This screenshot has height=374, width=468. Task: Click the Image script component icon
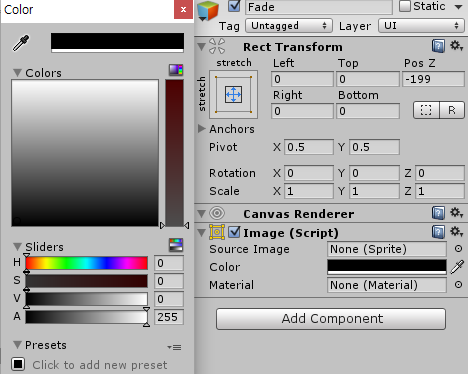[217, 232]
